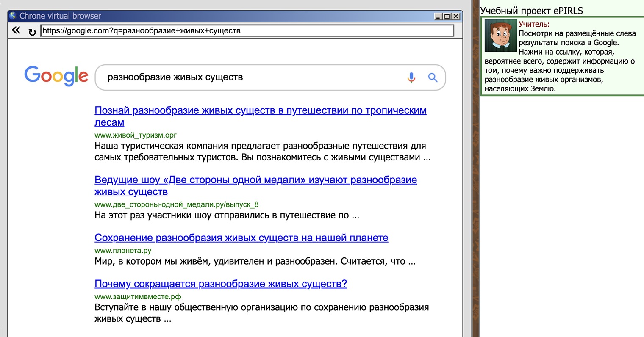Click the Google logo
644x337 pixels.
click(56, 76)
